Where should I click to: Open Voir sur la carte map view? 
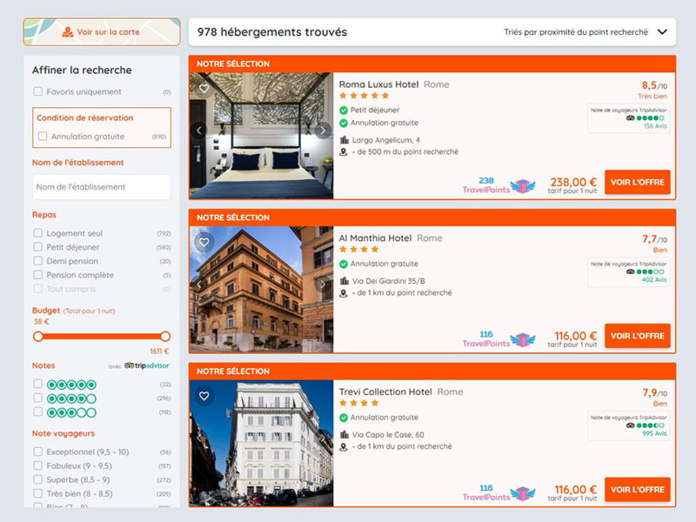point(102,32)
